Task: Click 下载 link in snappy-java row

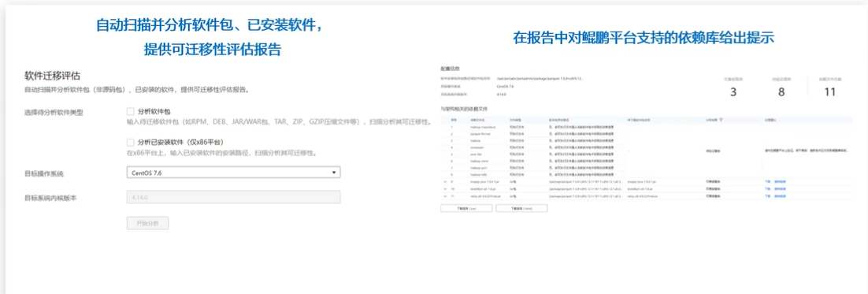Action: [767, 181]
